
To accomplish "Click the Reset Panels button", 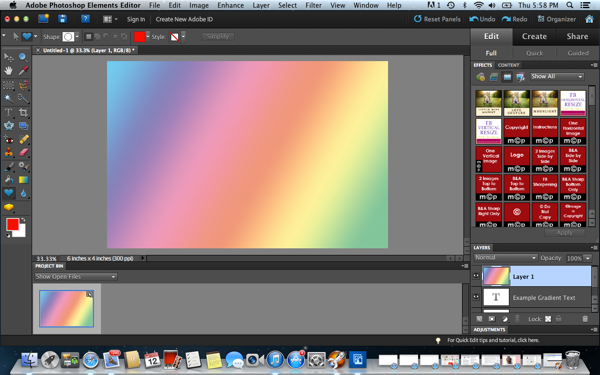I will [437, 19].
